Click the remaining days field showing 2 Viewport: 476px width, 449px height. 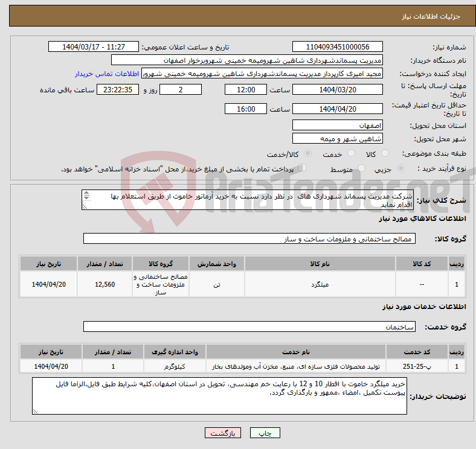(x=181, y=90)
